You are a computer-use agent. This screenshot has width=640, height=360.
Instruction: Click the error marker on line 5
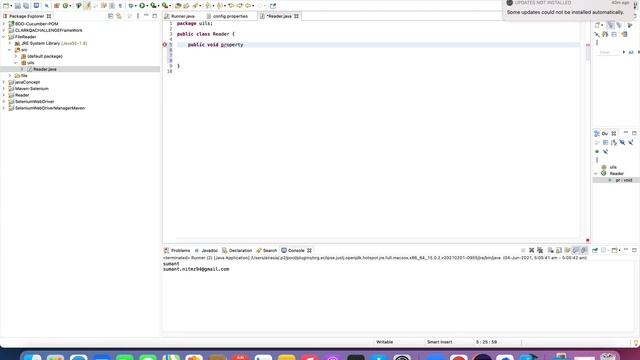pyautogui.click(x=165, y=44)
